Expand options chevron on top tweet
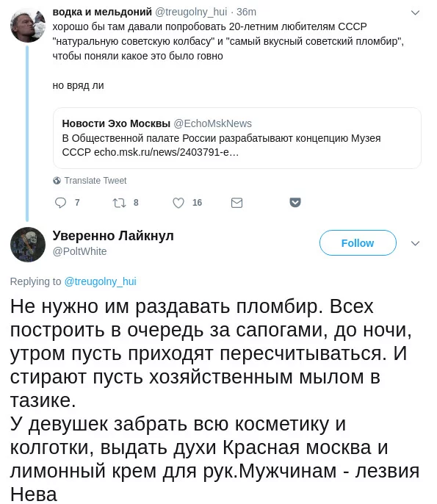This screenshot has height=504, width=437. pyautogui.click(x=416, y=12)
